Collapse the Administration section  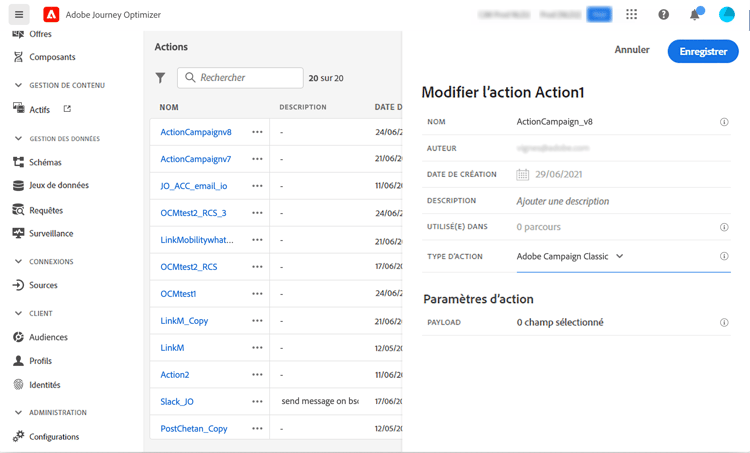coord(19,412)
